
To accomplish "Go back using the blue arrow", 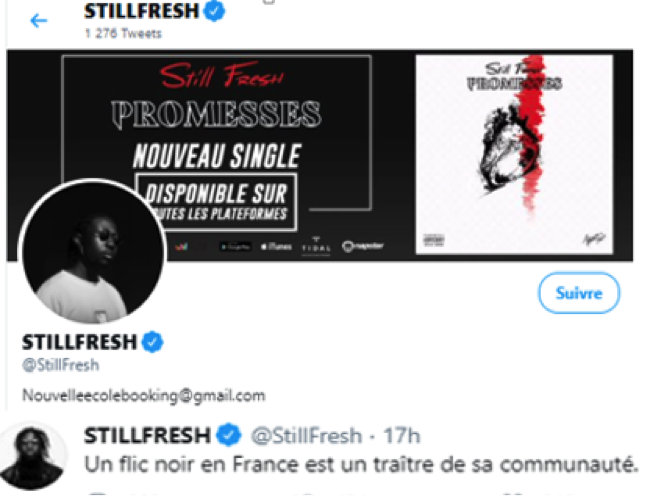I will tap(39, 20).
